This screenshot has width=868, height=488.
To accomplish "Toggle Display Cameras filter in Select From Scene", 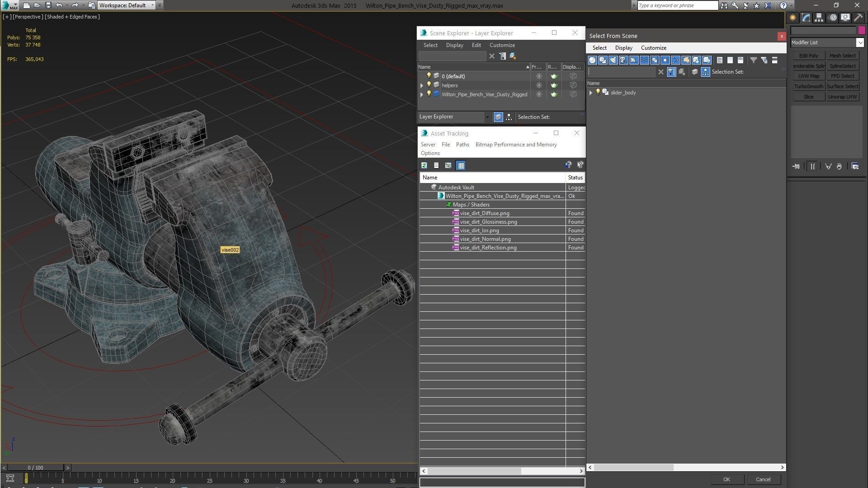I will click(623, 60).
